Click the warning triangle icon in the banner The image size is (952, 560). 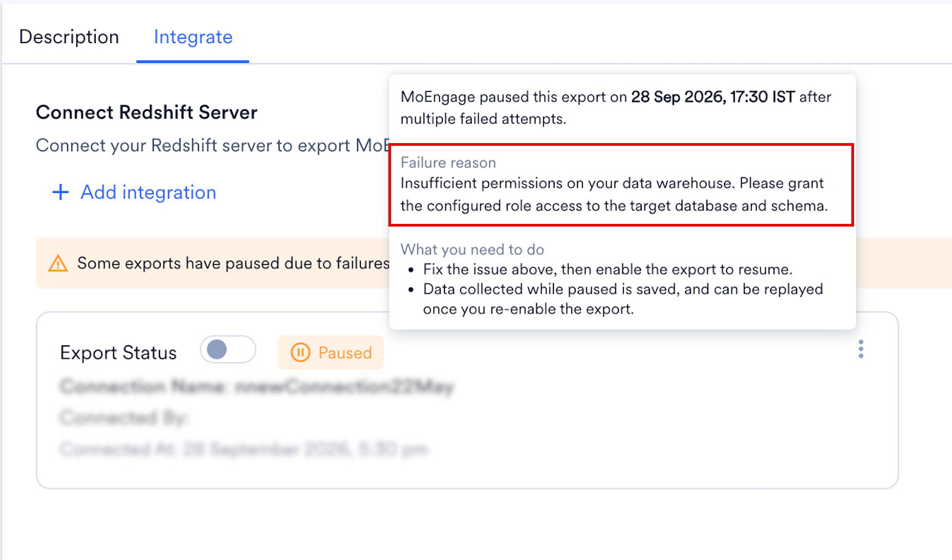click(58, 263)
